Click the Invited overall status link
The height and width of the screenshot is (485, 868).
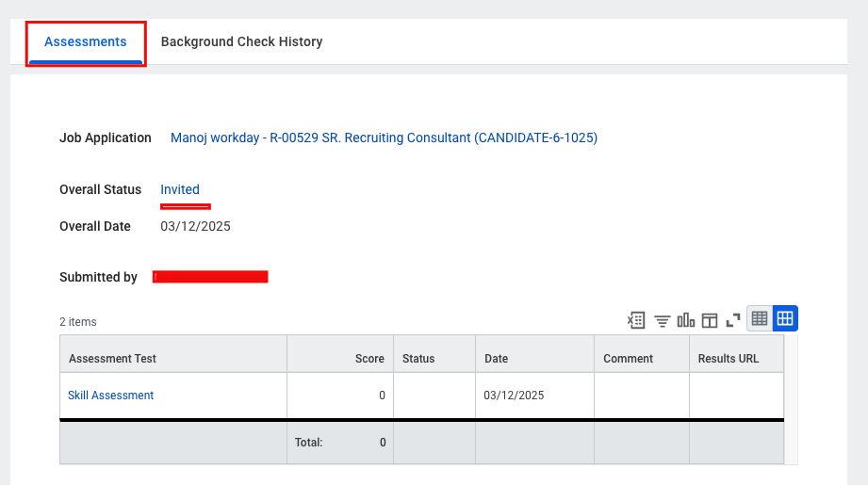point(180,189)
